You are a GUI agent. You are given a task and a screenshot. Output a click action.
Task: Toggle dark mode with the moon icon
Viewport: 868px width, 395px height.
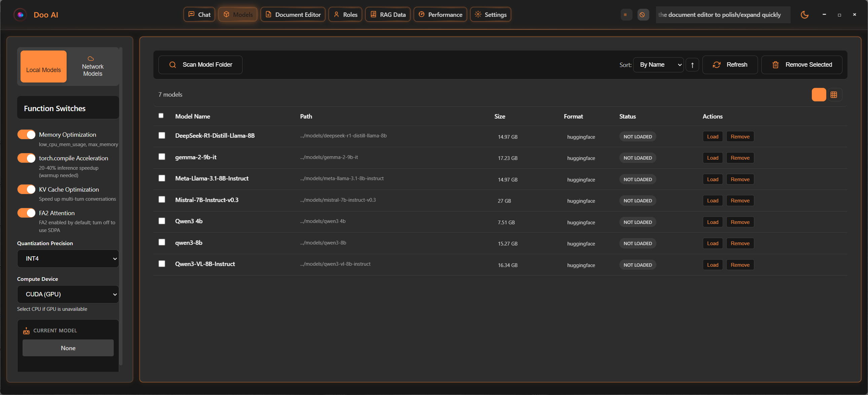pyautogui.click(x=804, y=14)
